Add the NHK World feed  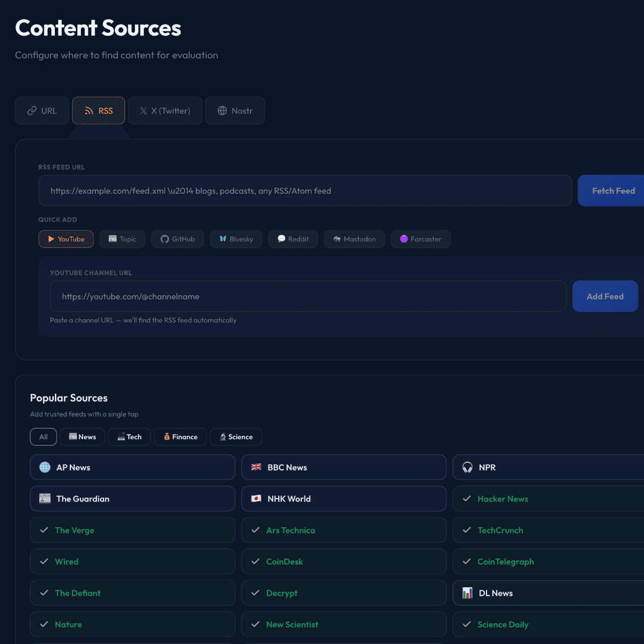point(344,499)
